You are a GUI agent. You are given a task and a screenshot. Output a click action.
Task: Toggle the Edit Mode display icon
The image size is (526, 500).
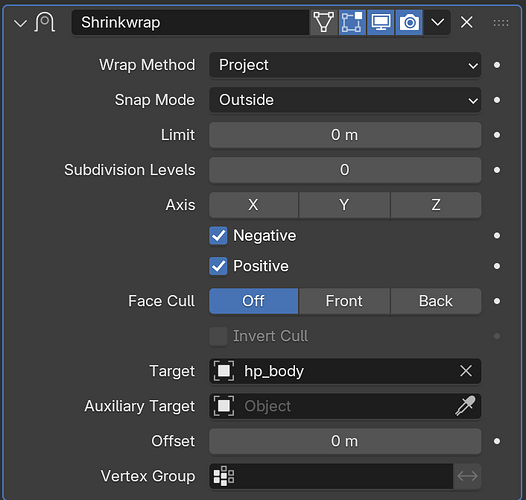point(352,22)
